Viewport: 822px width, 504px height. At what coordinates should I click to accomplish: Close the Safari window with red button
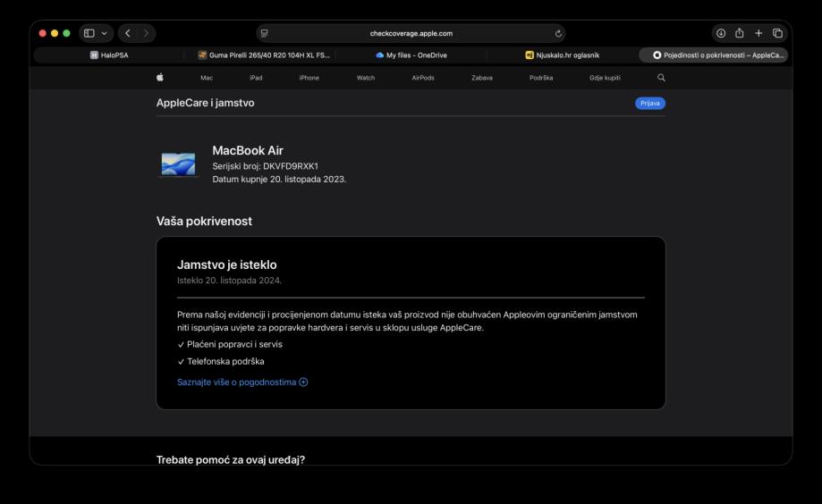point(42,33)
